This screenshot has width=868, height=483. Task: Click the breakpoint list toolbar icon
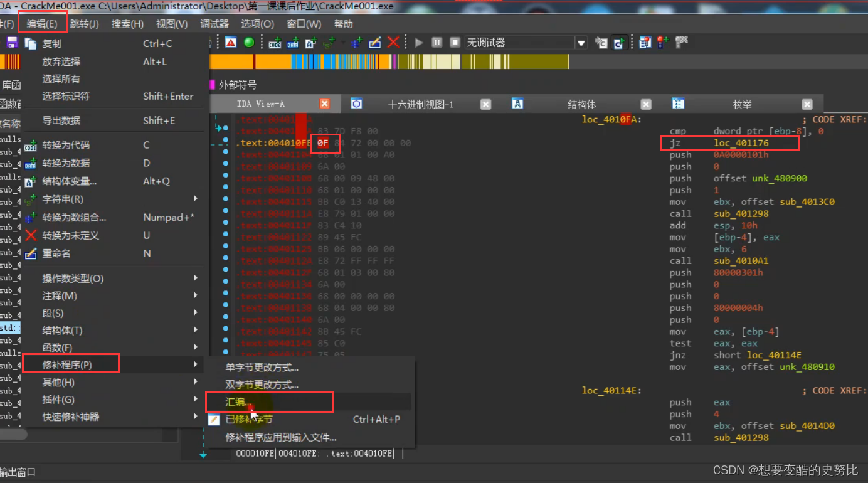645,43
